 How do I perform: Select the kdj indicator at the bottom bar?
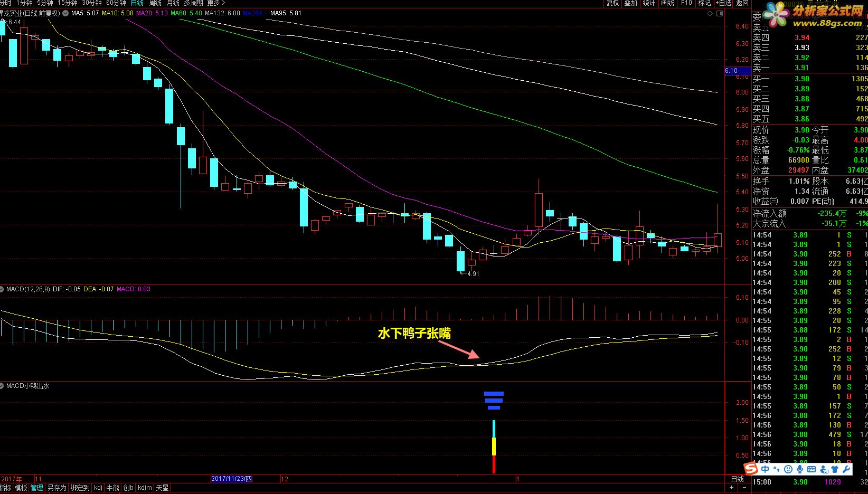98,488
